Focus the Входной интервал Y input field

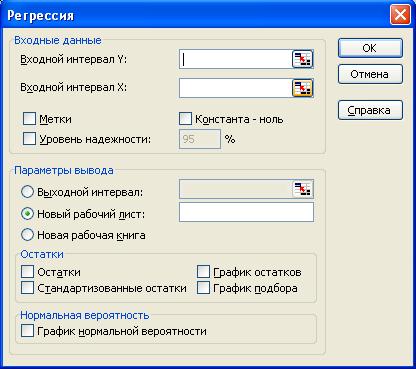pos(236,59)
